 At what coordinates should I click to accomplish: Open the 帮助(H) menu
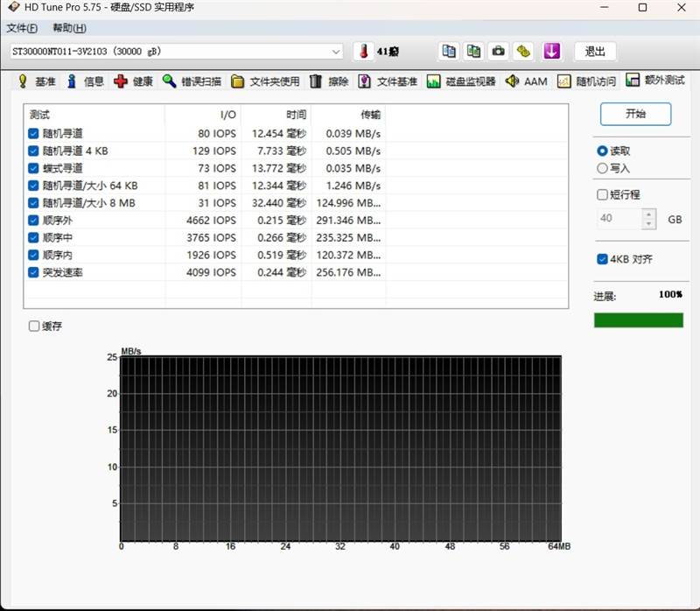[70, 28]
